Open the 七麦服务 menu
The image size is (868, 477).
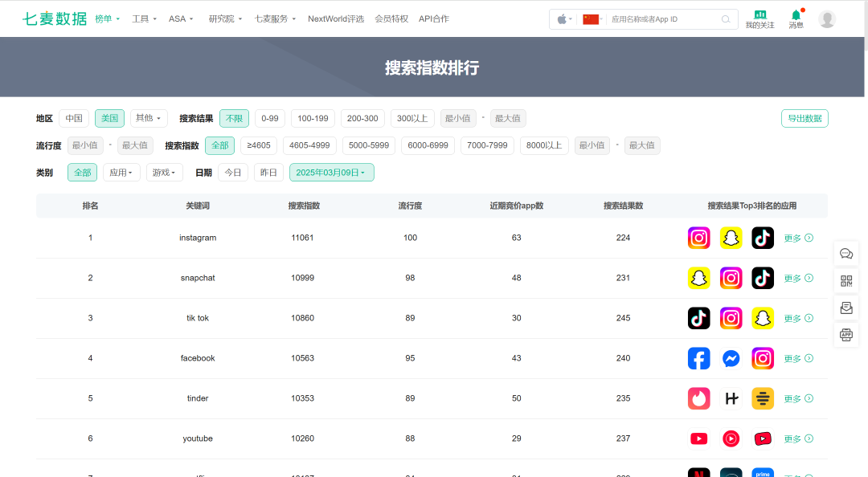(x=275, y=18)
